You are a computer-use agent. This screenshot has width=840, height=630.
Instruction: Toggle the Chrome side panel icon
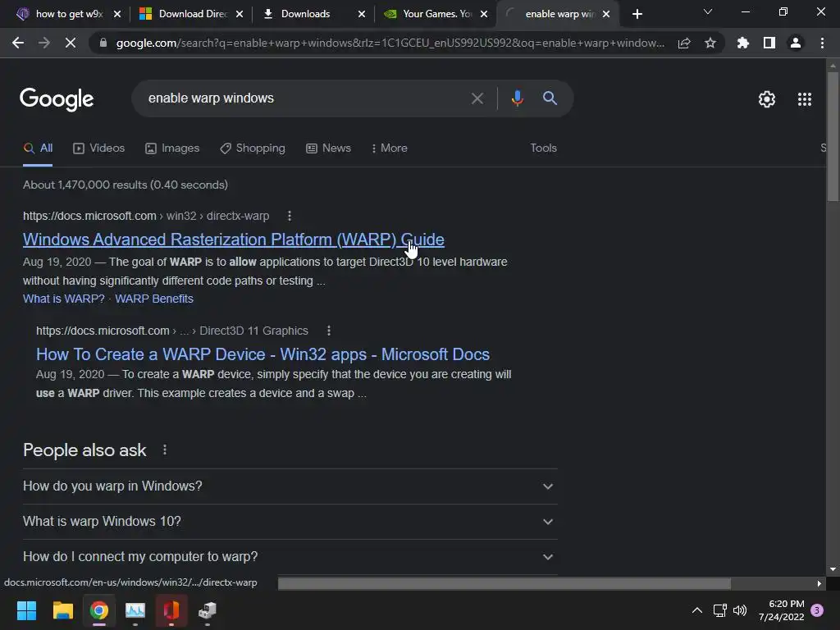(769, 43)
